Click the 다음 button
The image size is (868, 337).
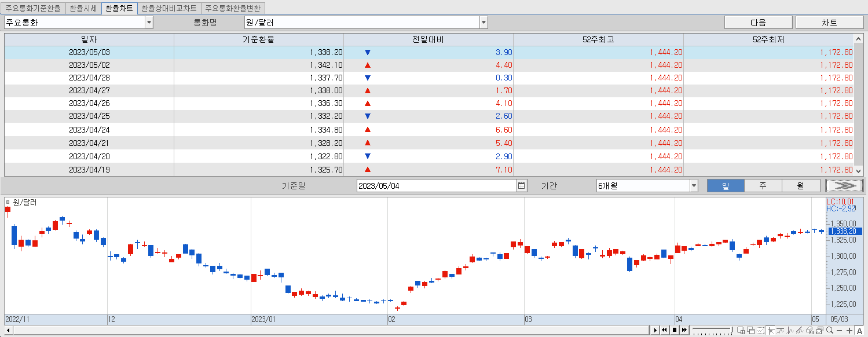click(x=758, y=23)
